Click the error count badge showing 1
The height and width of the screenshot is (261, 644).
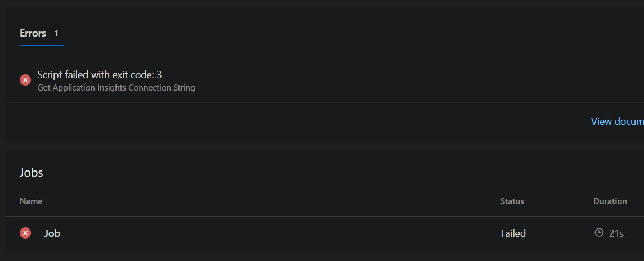[x=57, y=33]
